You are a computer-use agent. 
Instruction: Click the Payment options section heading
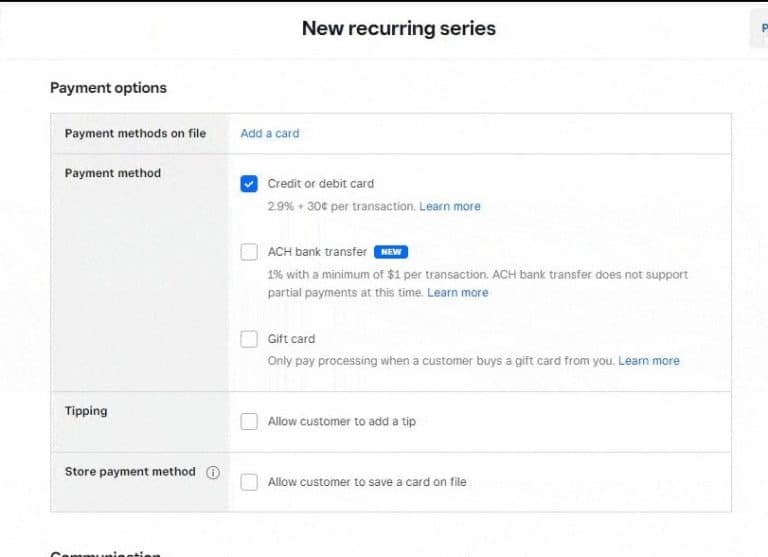point(108,88)
